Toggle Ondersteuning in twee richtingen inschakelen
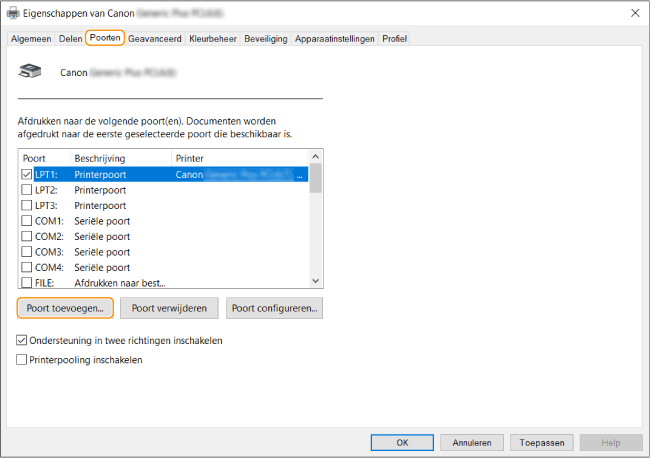 22,341
